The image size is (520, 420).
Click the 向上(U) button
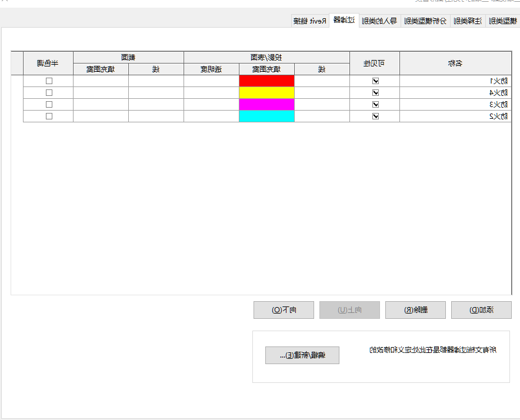[349, 310]
